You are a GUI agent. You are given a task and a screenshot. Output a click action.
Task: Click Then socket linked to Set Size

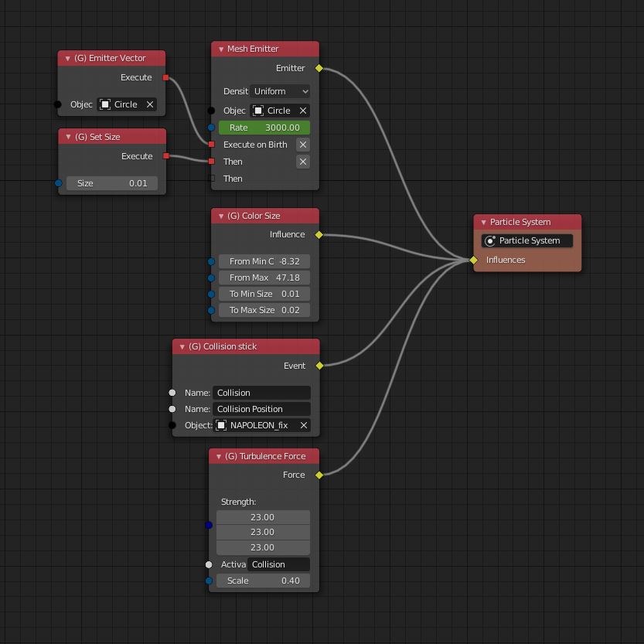(211, 162)
